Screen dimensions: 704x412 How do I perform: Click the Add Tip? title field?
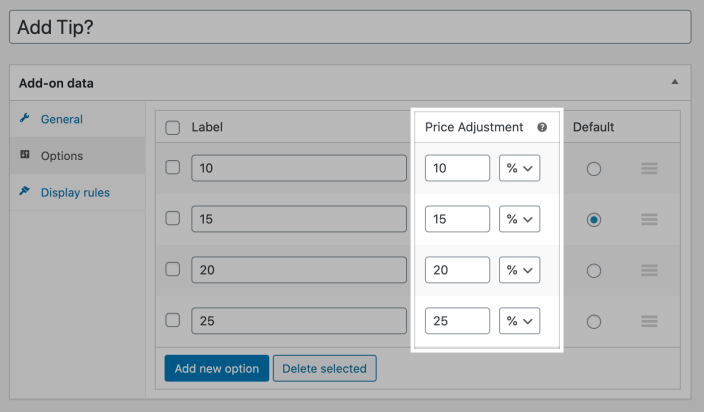(350, 27)
